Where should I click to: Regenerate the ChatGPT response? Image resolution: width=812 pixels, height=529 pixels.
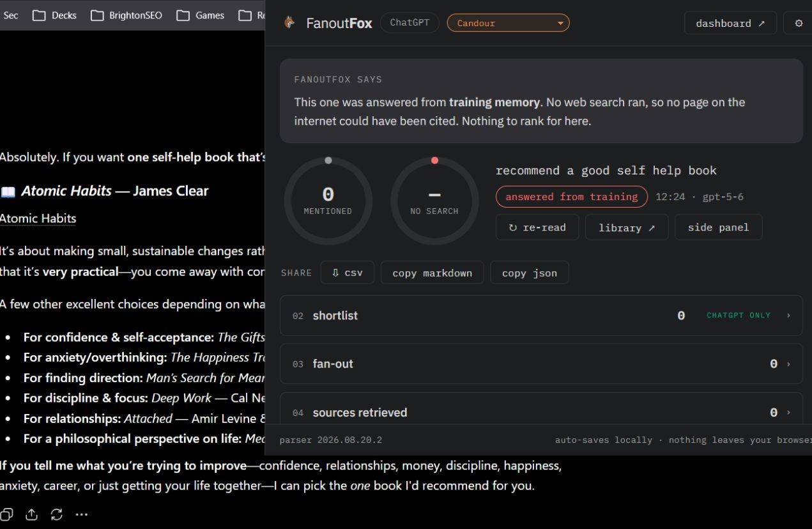56,514
